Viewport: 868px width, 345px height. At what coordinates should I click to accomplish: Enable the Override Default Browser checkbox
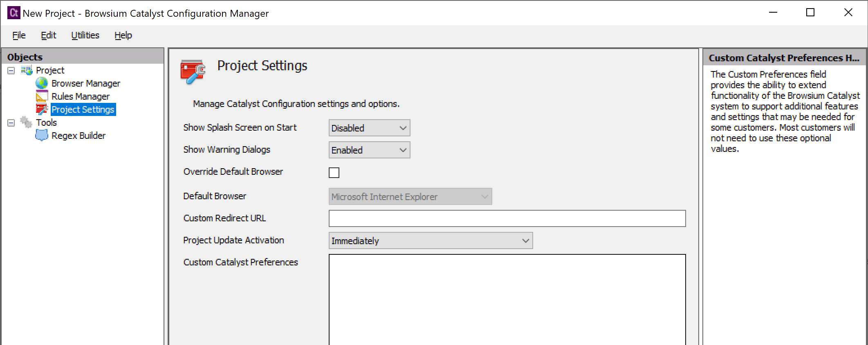point(334,173)
